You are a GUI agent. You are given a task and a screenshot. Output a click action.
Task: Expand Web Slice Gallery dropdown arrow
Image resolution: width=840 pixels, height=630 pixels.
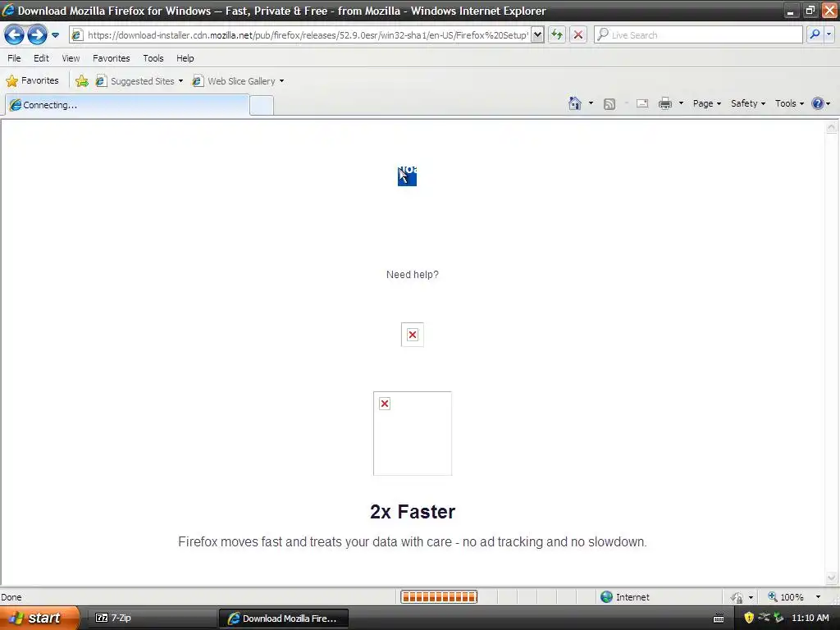pyautogui.click(x=282, y=81)
